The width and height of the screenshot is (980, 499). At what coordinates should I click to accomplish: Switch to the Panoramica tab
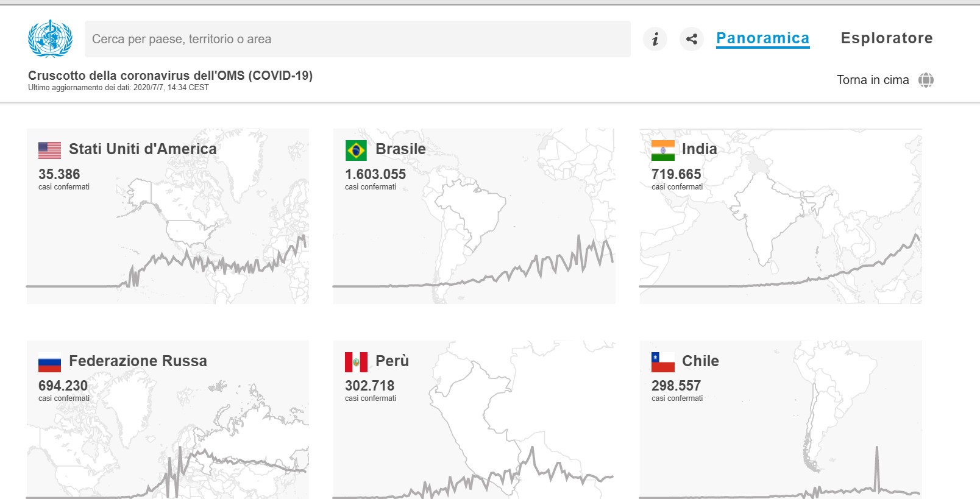(x=762, y=38)
